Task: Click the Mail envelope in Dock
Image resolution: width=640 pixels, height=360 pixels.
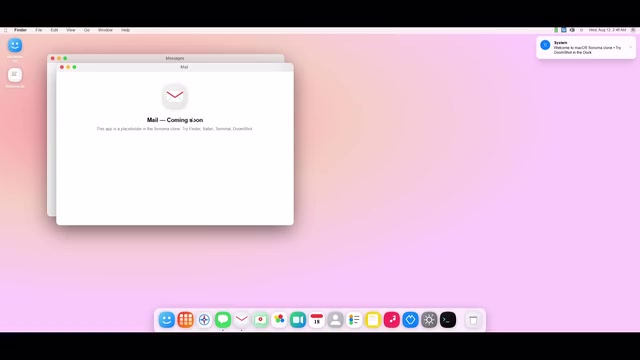Action: [x=242, y=320]
